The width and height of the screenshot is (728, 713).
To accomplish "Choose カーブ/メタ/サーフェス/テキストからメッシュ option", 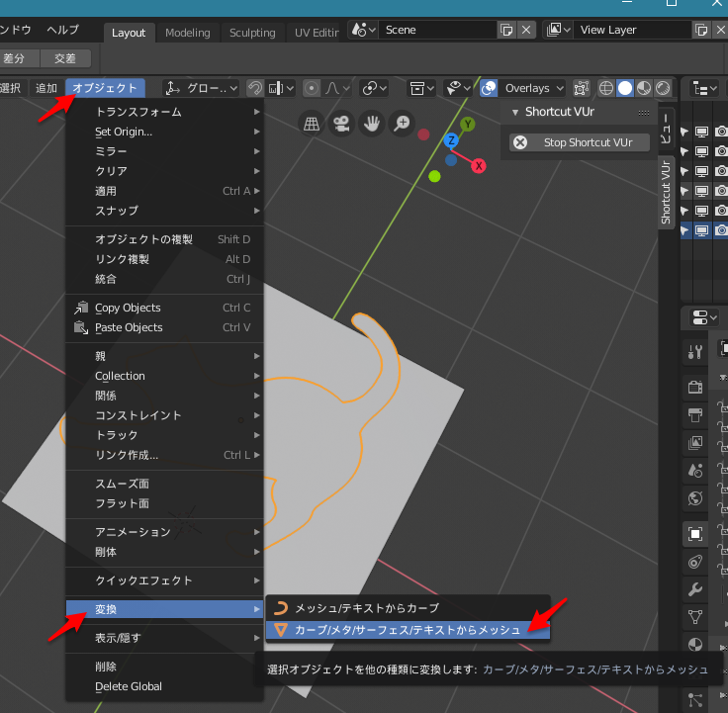I will pyautogui.click(x=408, y=630).
